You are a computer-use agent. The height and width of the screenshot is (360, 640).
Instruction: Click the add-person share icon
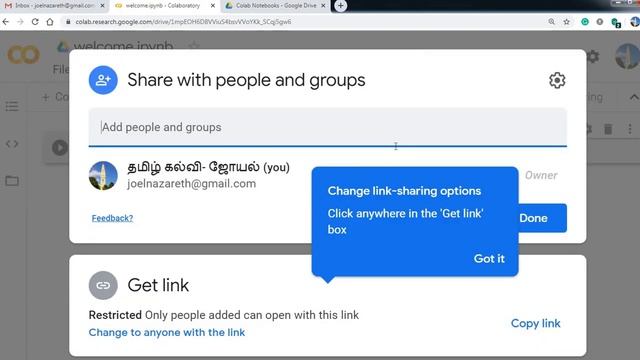coord(103,80)
